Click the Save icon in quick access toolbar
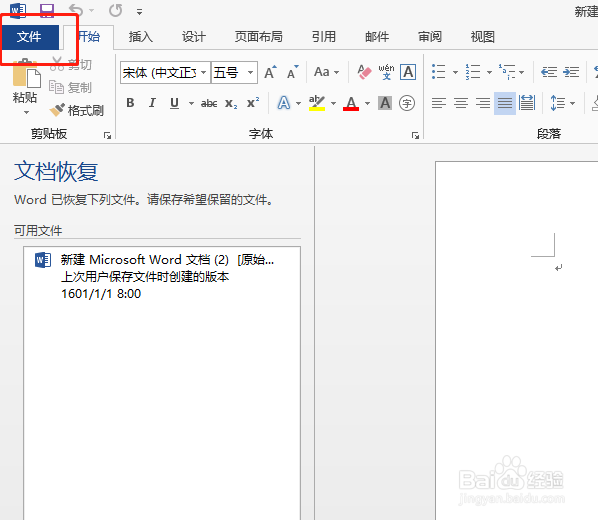Viewport: 598px width, 520px height. [x=47, y=11]
